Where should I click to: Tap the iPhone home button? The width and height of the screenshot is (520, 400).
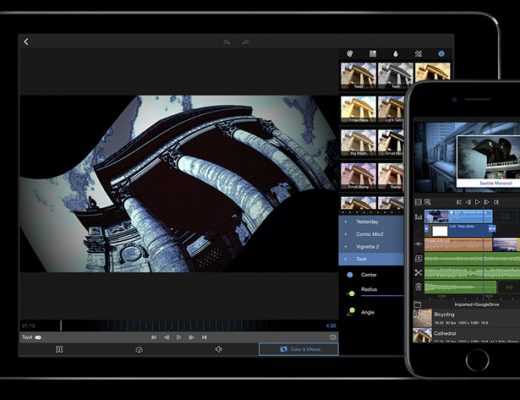pos(477,360)
